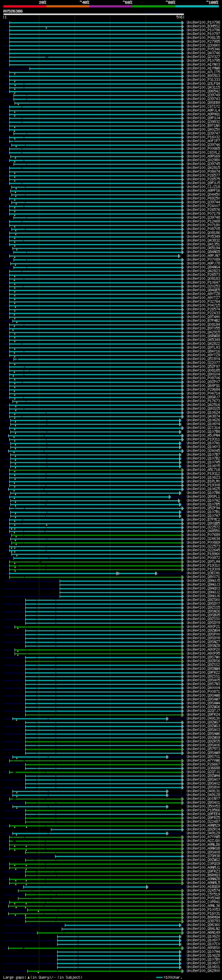Select hit label UniRef100_P26577
The height and width of the screenshot is (980, 222).
coord(203,175)
